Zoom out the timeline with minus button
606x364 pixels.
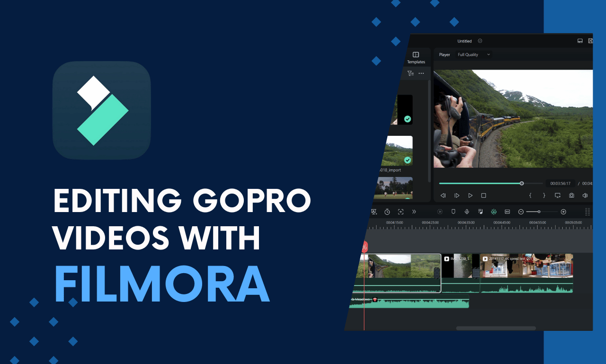(521, 212)
